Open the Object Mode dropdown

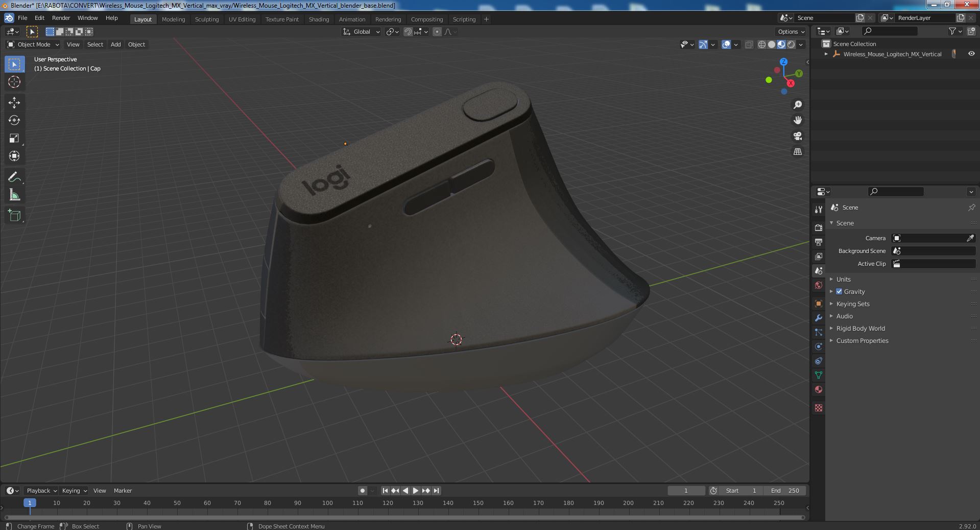(x=33, y=44)
